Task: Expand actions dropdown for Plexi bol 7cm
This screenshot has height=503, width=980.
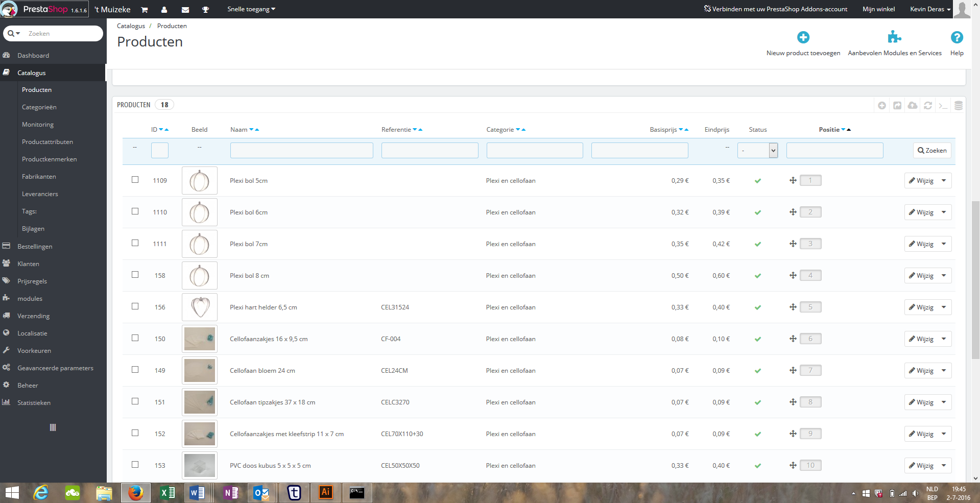Action: pos(944,244)
